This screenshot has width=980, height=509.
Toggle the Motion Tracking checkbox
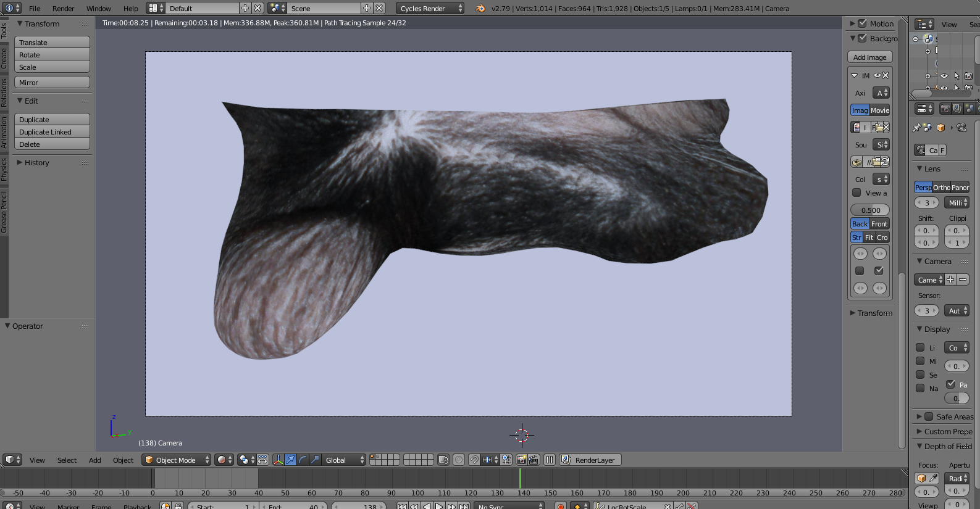click(x=863, y=23)
